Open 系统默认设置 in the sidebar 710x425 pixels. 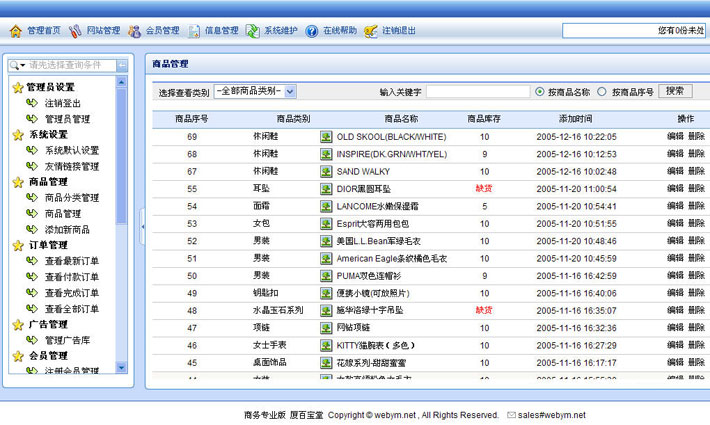tap(72, 150)
